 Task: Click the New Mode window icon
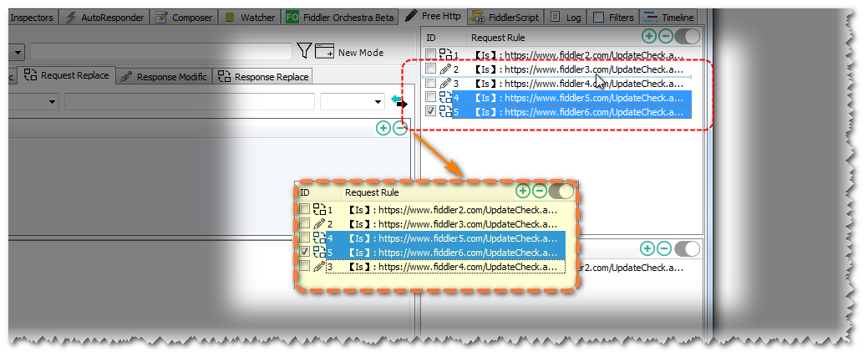point(325,52)
